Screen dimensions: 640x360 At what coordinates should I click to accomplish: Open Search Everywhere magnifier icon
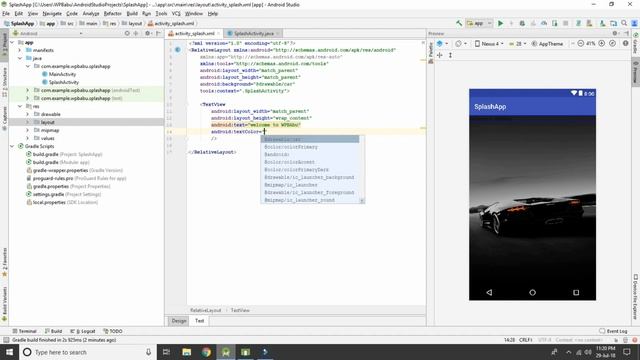[624, 23]
